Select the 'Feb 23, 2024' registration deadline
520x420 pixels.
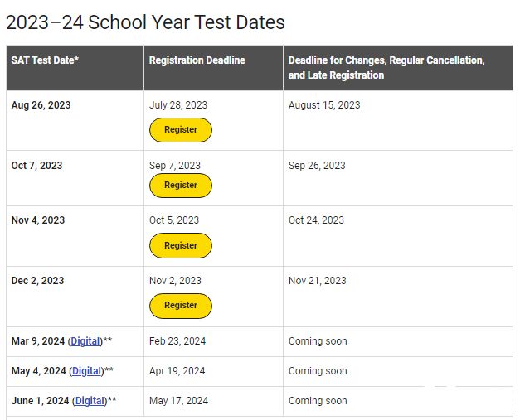coord(177,341)
